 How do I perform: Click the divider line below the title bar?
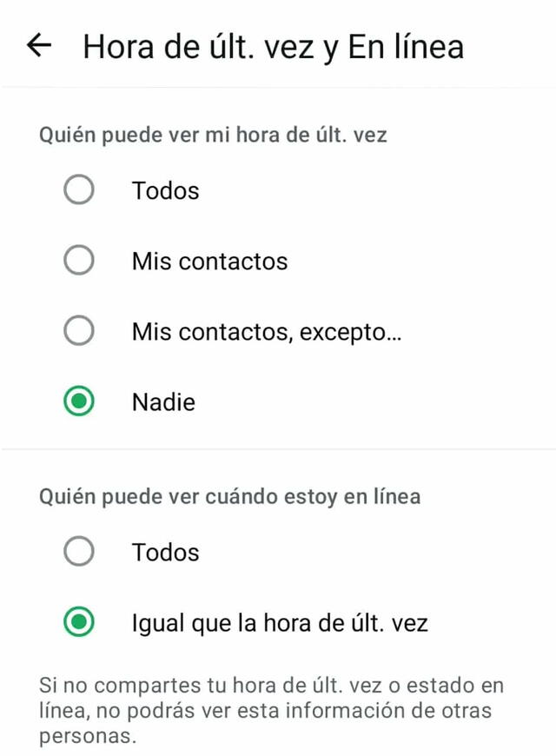point(278,87)
